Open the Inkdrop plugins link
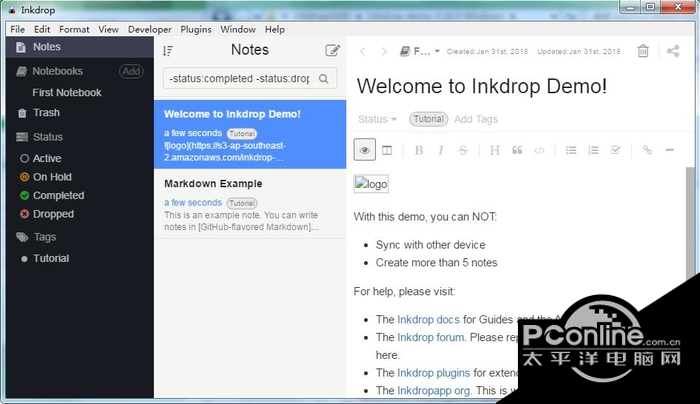Image resolution: width=700 pixels, height=404 pixels. pyautogui.click(x=433, y=373)
